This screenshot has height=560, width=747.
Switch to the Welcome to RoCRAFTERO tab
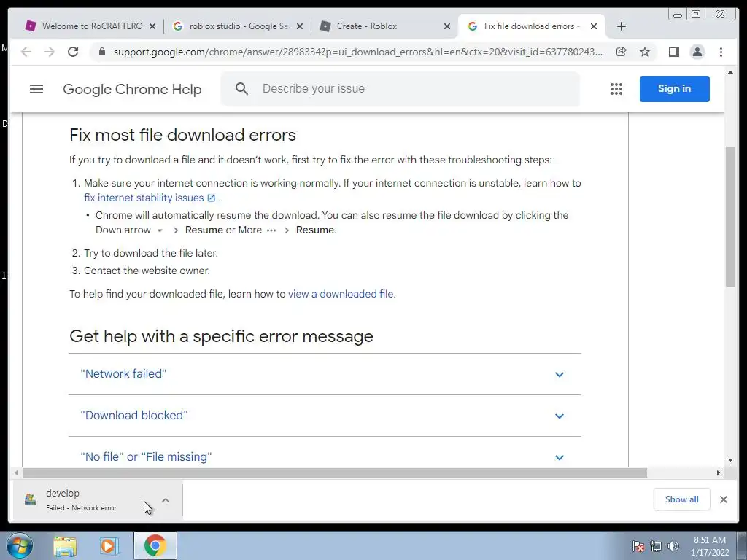pos(90,26)
